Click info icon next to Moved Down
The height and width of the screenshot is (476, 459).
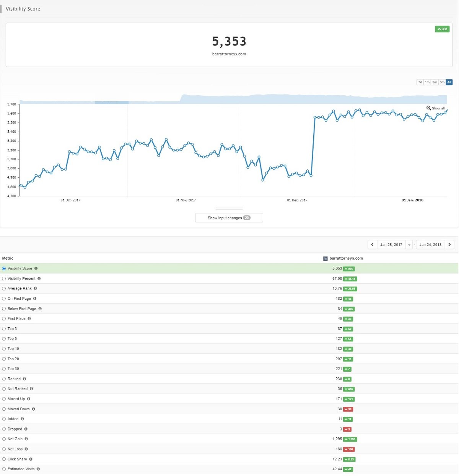click(x=34, y=409)
